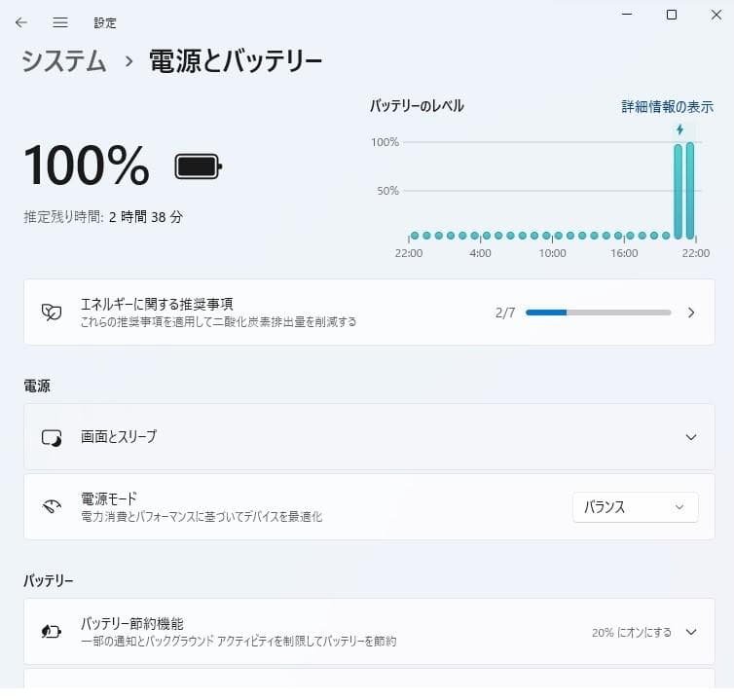Screen dimensions: 734x700
Task: Click the leaf energy recommendation icon
Action: (x=52, y=312)
